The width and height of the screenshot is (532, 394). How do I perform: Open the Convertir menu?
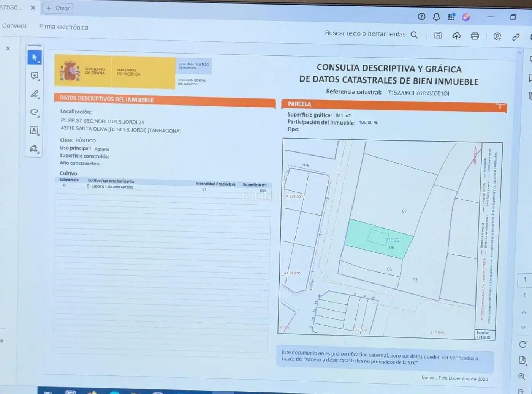tap(15, 26)
